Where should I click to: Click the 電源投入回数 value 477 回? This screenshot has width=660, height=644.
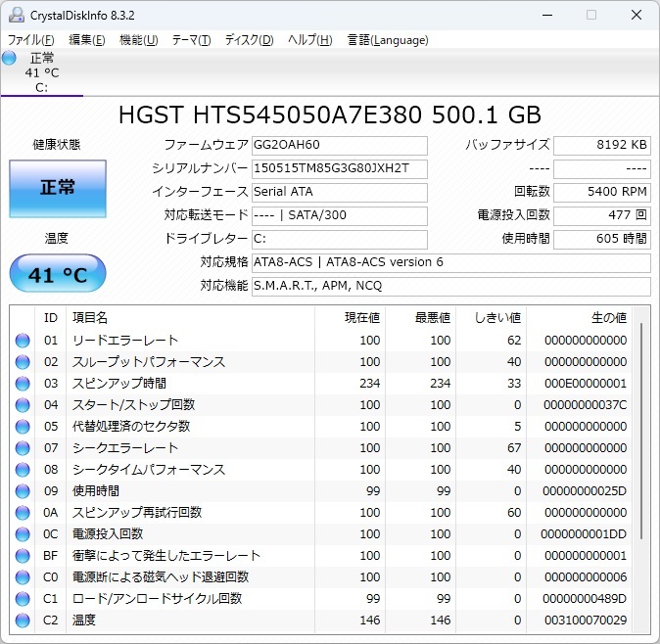pos(602,215)
